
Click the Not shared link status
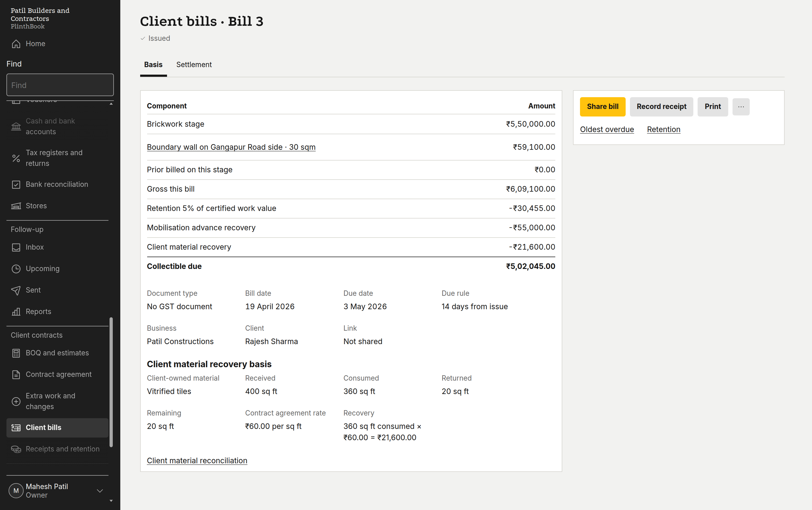coord(363,341)
